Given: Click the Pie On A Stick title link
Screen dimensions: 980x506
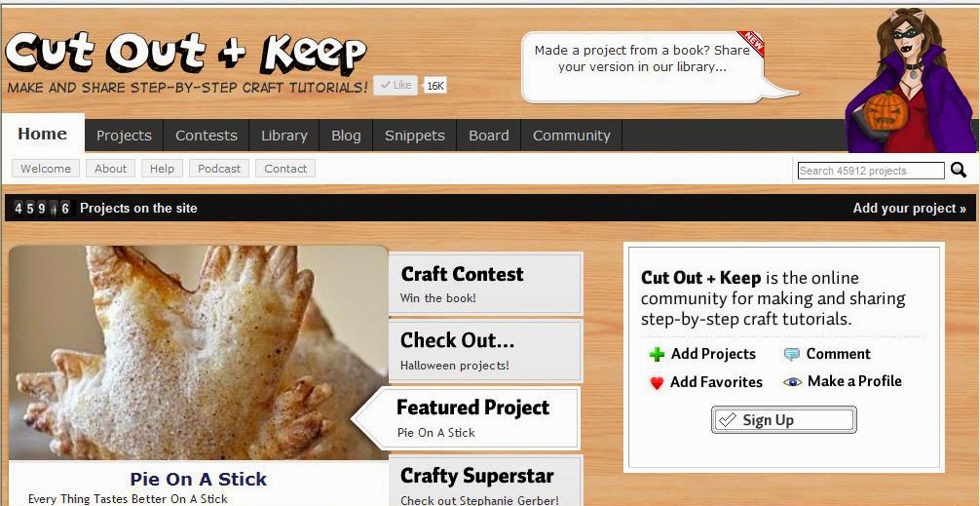Looking at the screenshot, I should pyautogui.click(x=198, y=479).
